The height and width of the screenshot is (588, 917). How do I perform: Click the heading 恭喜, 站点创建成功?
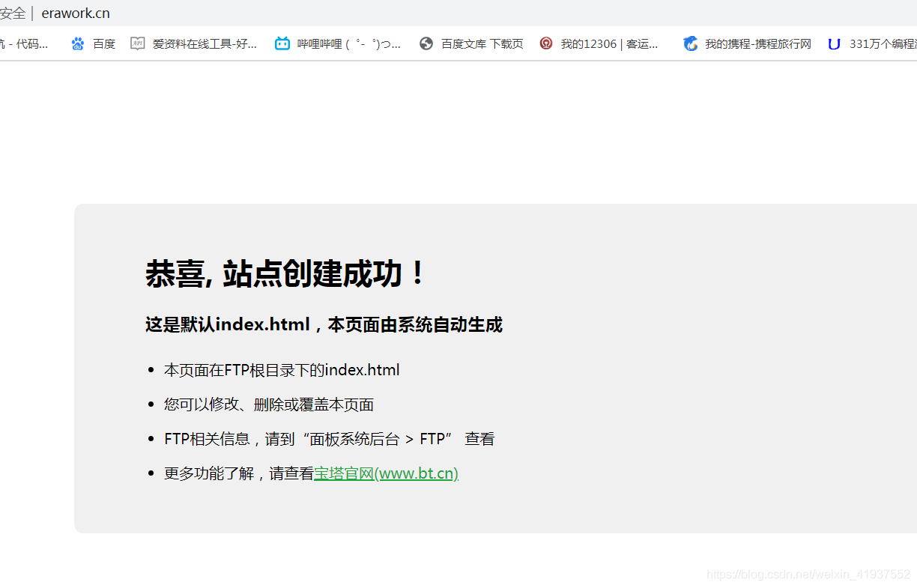(x=284, y=274)
